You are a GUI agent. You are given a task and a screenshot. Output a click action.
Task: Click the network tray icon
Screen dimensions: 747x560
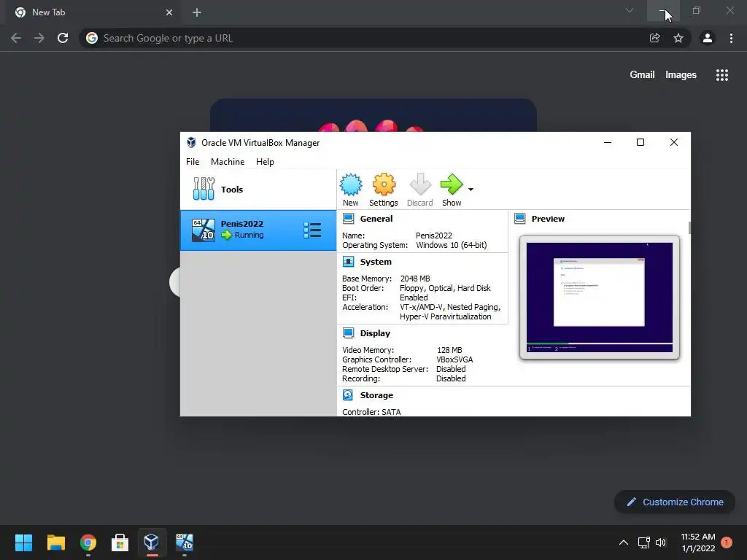(643, 542)
